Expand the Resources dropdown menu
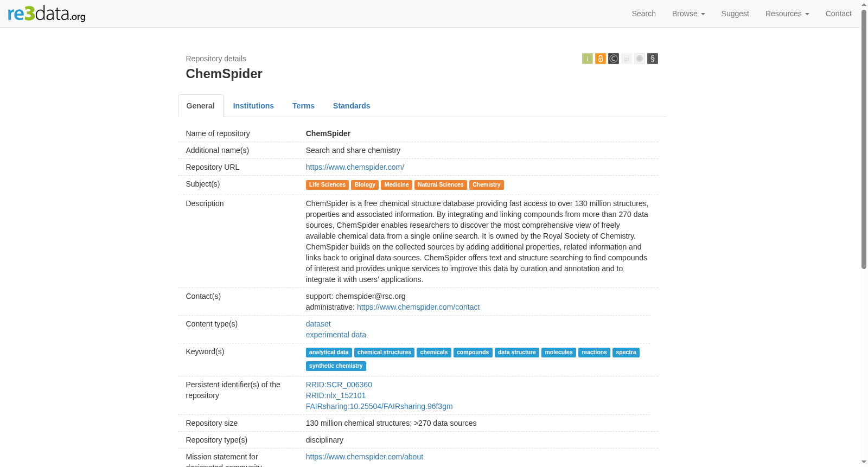 click(x=787, y=14)
